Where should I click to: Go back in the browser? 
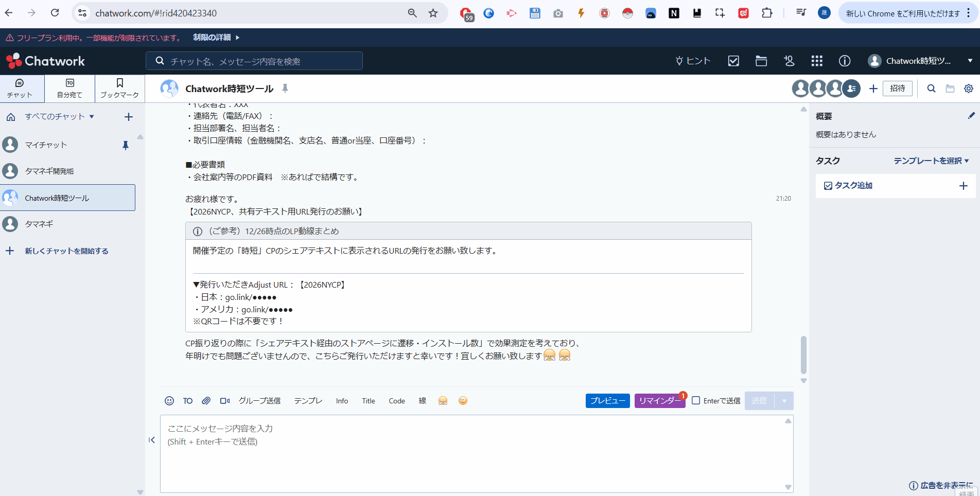tap(9, 13)
